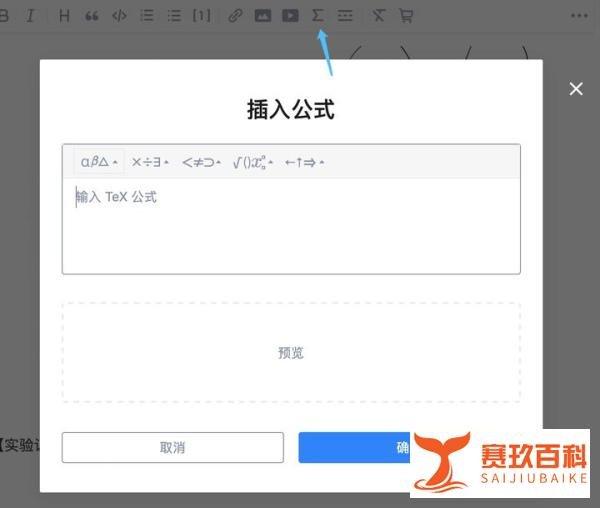The image size is (600, 508).
Task: Confirm with the blue 确定 button
Action: click(x=354, y=447)
